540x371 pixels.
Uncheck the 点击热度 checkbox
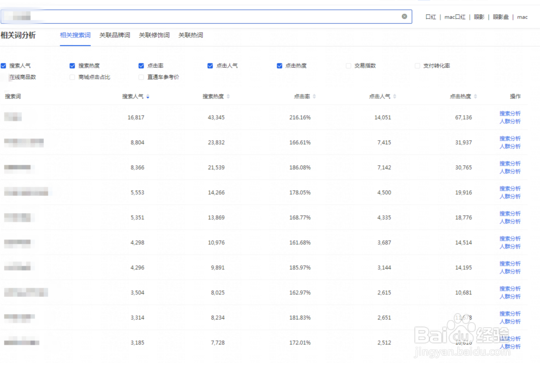[x=279, y=65]
